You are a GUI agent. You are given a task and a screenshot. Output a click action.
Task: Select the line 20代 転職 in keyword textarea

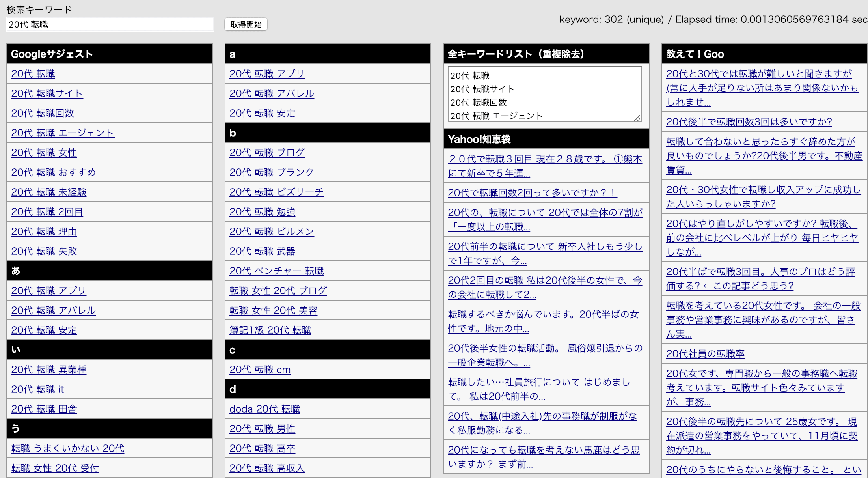click(470, 76)
